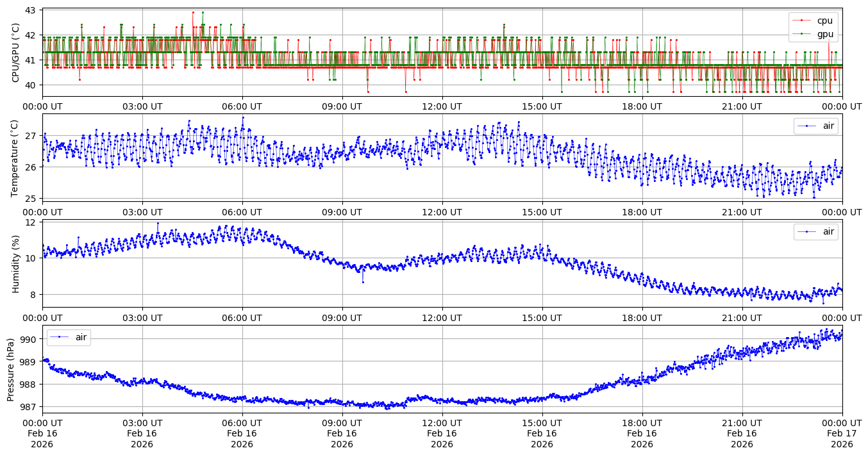Click the Feb 17 2026 date label
868x455 pixels.
tap(842, 433)
